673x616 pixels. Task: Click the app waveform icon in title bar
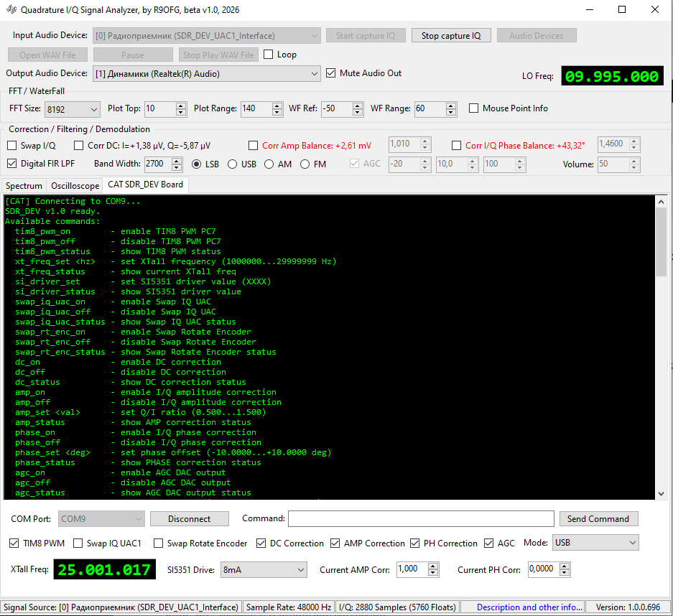[x=11, y=10]
